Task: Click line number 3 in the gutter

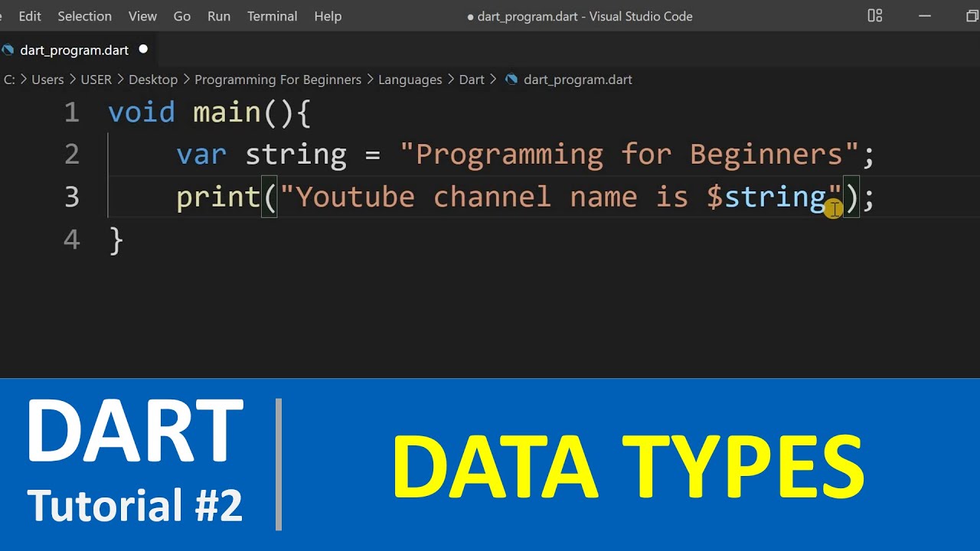Action: coord(72,197)
